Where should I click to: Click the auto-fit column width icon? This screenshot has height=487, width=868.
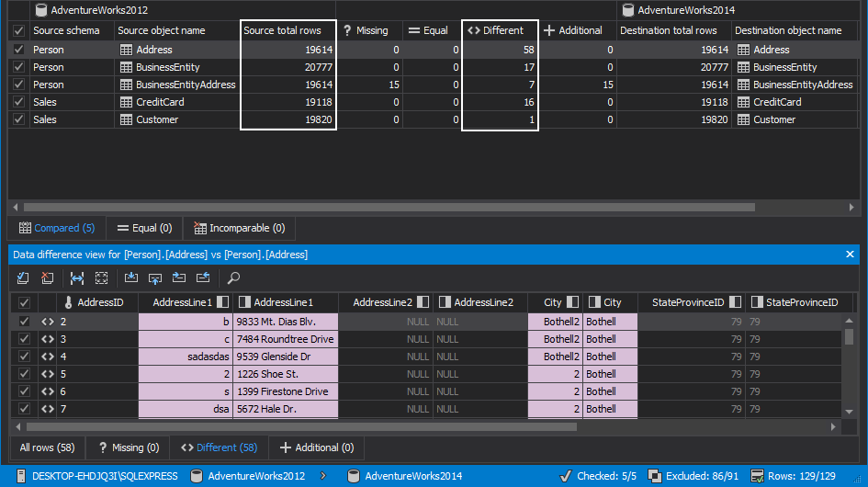77,277
